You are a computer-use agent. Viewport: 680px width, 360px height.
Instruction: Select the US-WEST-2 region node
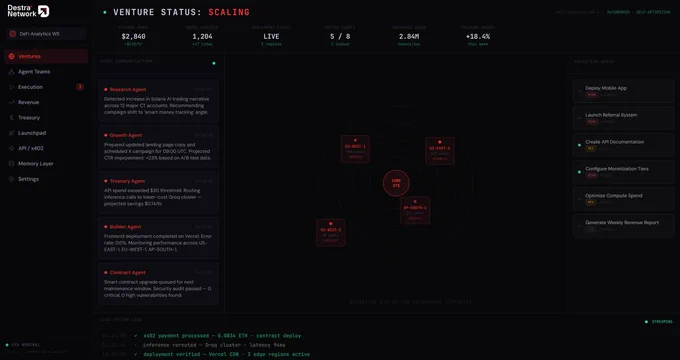(330, 232)
